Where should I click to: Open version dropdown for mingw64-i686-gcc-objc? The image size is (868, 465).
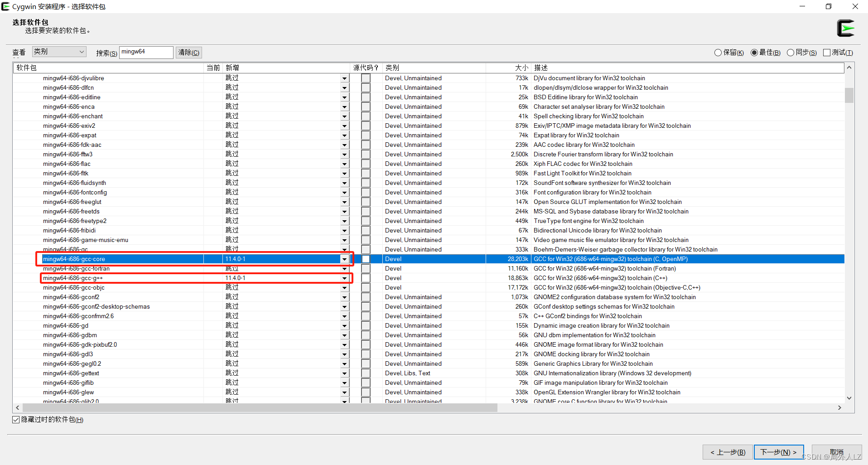pyautogui.click(x=344, y=288)
